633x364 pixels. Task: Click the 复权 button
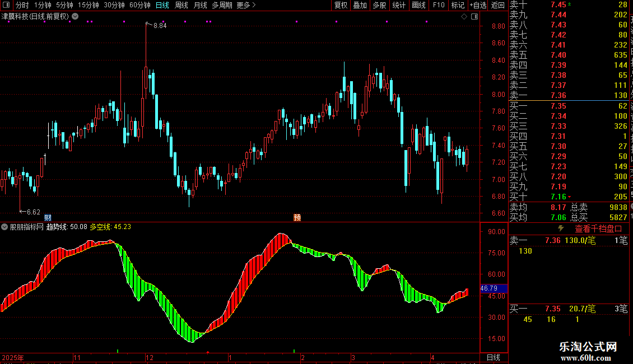tap(341, 5)
